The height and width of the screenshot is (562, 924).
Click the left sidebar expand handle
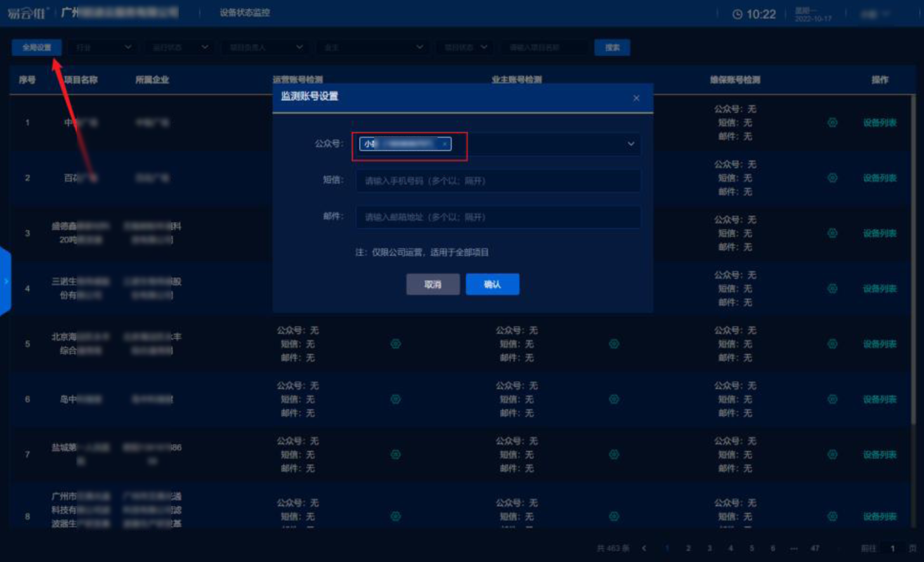pos(5,281)
